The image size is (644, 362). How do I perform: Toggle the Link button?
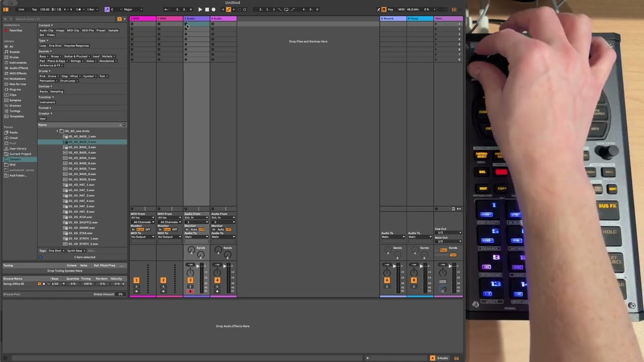[x=21, y=9]
